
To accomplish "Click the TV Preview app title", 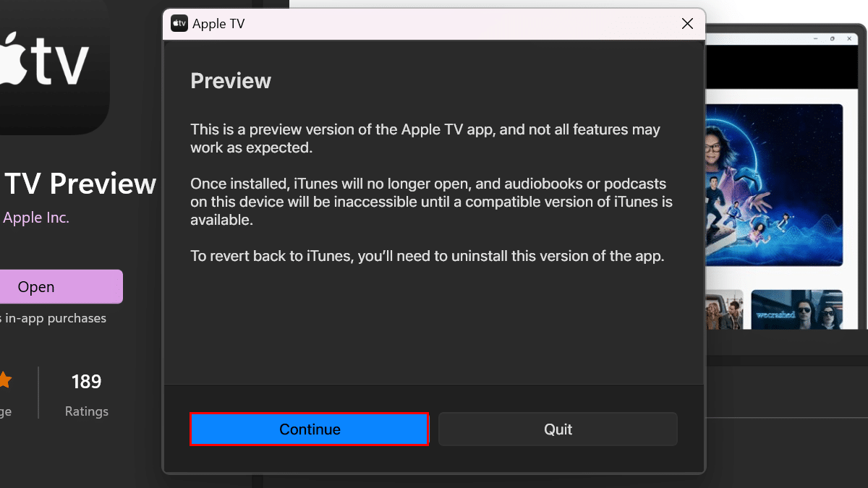I will coord(80,184).
